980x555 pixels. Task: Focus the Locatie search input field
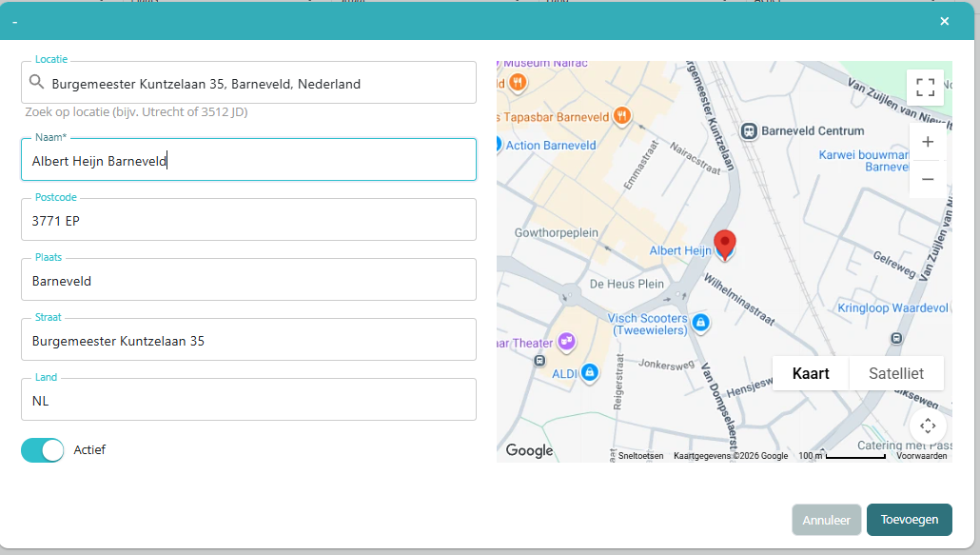tap(248, 83)
